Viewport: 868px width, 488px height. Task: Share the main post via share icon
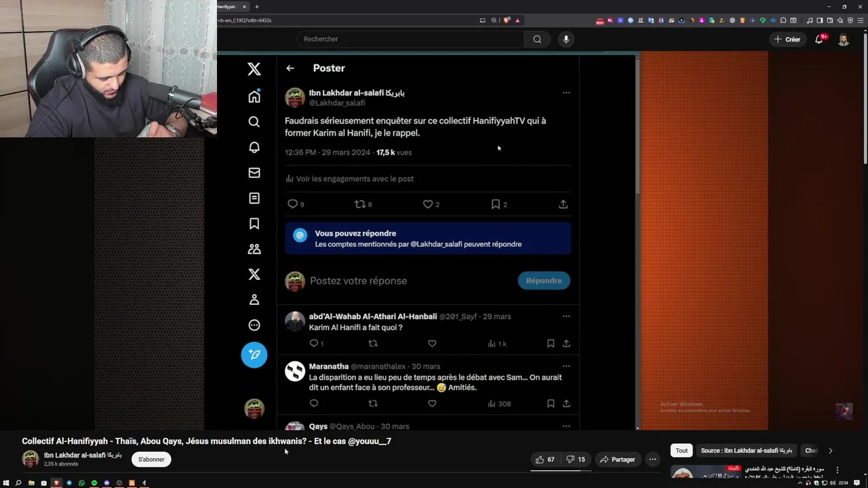click(563, 204)
